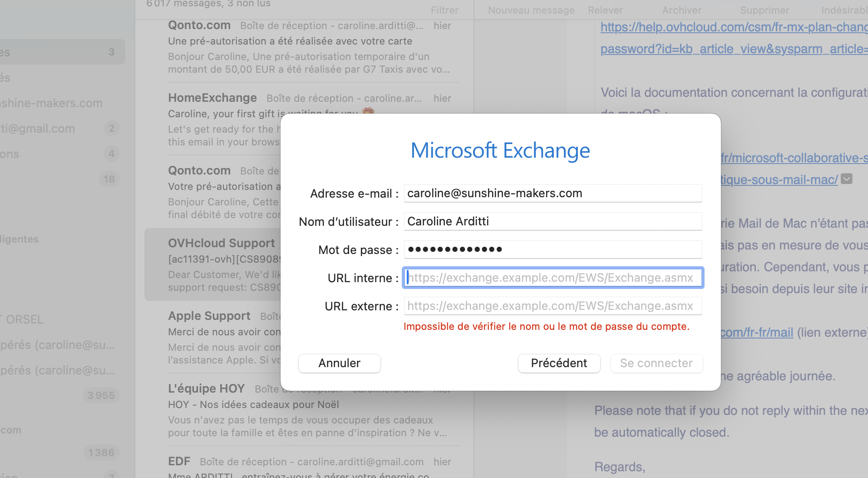Select the Mot de passe field

[x=552, y=249]
